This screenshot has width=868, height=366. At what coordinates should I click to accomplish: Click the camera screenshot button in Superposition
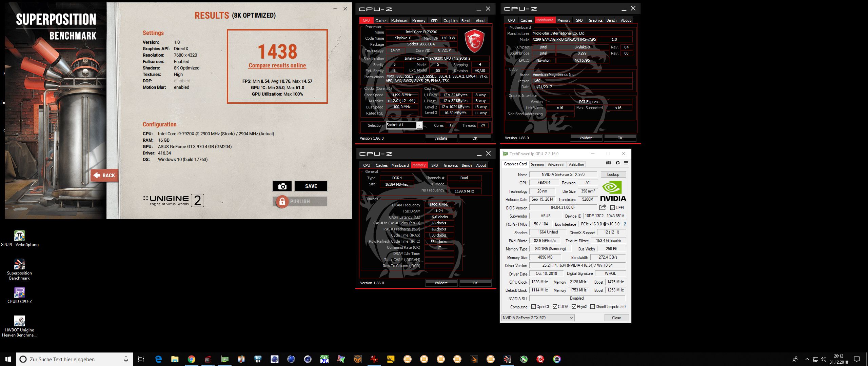282,186
